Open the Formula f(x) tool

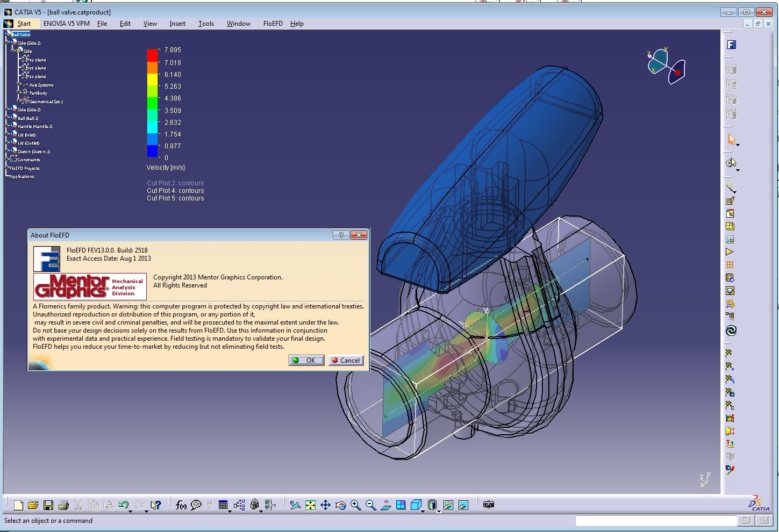point(181,505)
